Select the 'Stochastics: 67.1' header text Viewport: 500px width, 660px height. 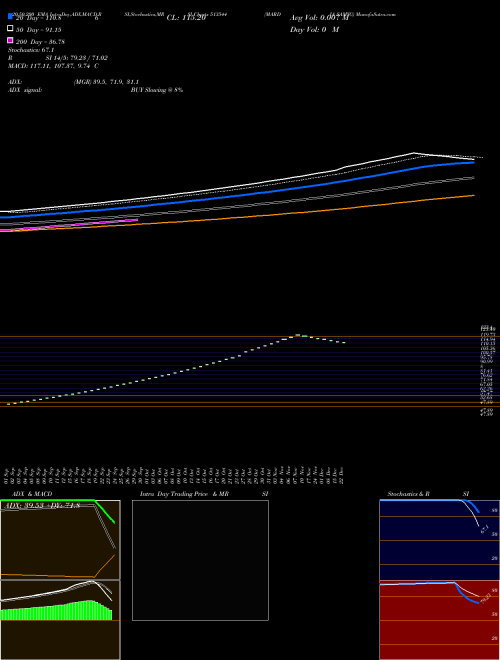click(31, 50)
